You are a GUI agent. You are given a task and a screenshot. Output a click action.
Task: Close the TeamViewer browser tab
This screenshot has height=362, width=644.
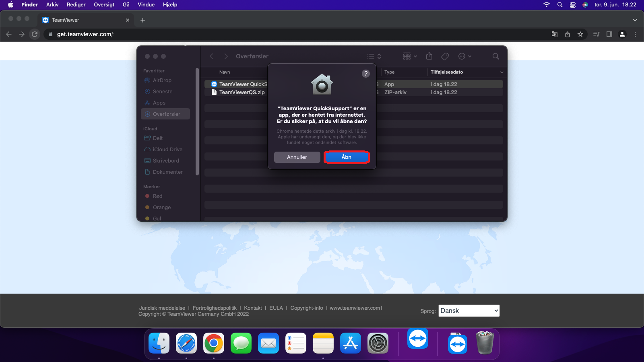click(128, 20)
